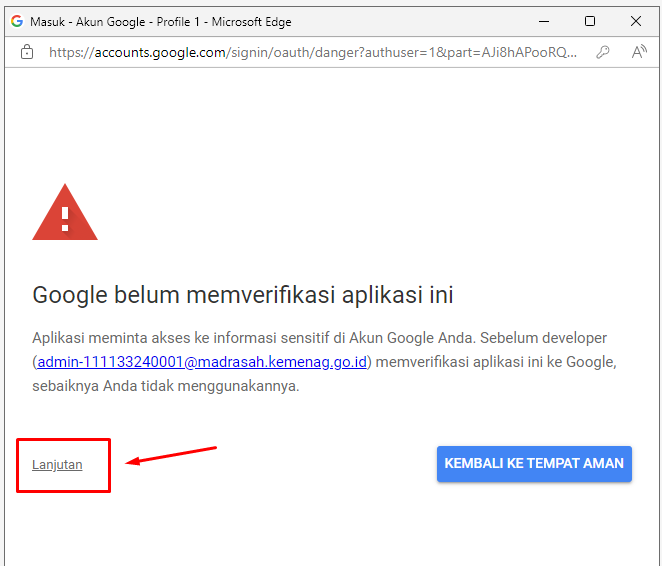Image resolution: width=662 pixels, height=566 pixels.
Task: Click the Read aloud icon
Action: click(639, 52)
